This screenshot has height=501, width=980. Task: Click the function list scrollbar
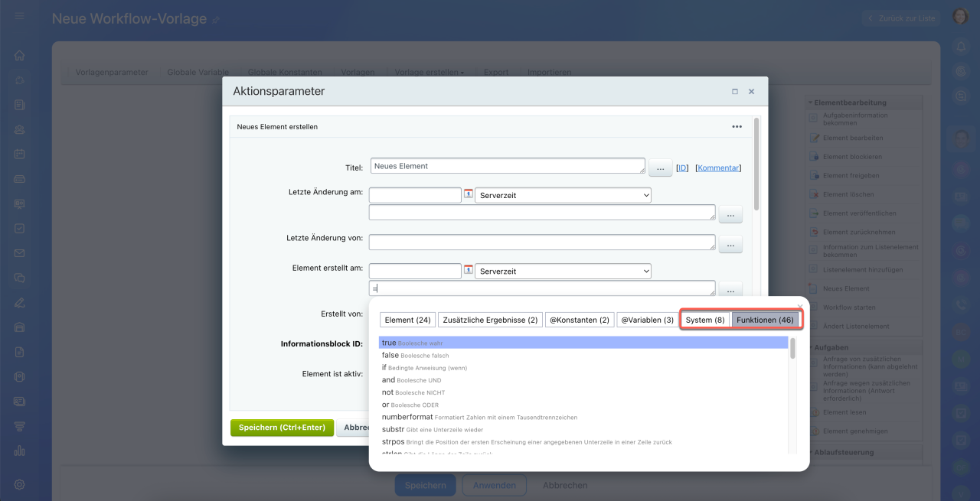coord(792,349)
